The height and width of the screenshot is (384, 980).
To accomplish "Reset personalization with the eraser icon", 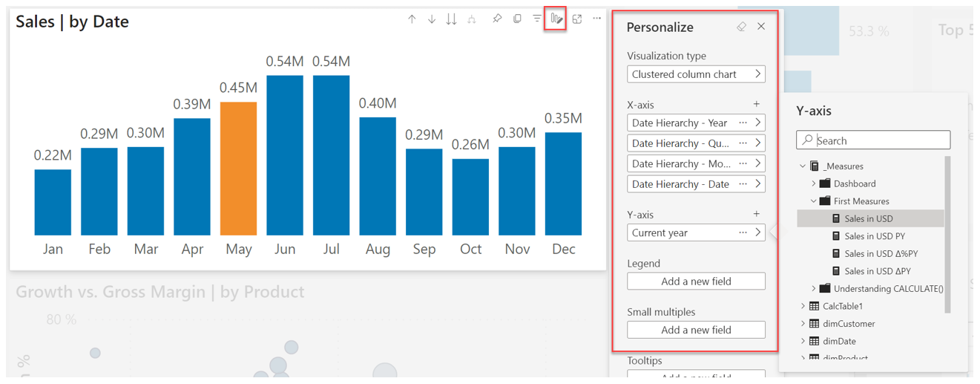I will pyautogui.click(x=741, y=27).
